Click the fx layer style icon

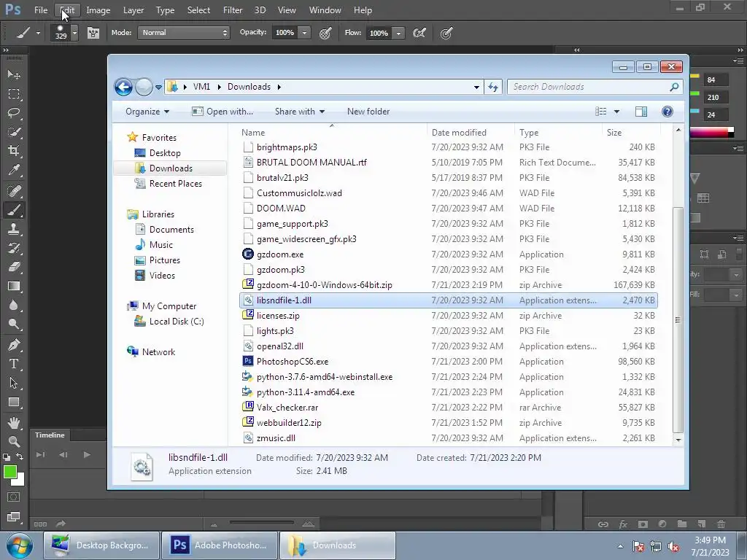pyautogui.click(x=623, y=524)
